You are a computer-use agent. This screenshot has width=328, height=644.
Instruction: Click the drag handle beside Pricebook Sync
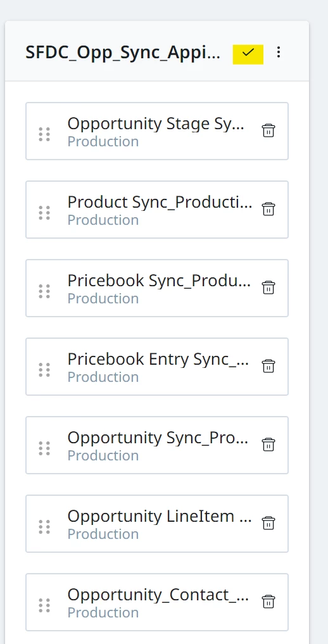(44, 291)
